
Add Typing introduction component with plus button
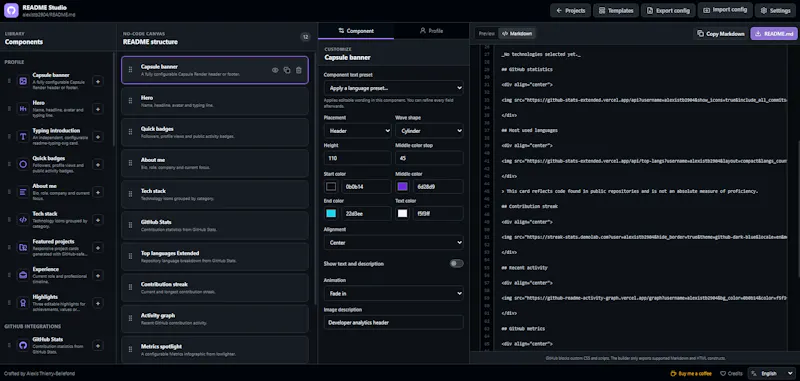[x=98, y=137]
